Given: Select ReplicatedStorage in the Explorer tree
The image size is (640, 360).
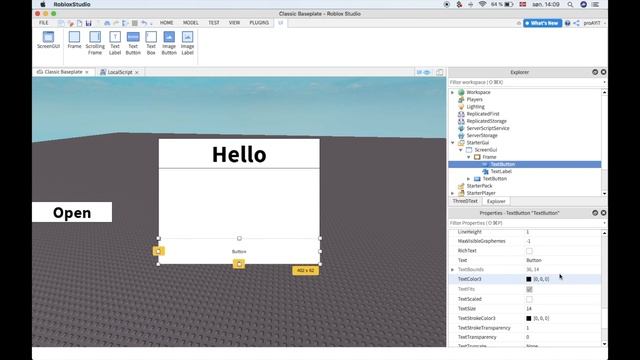Looking at the screenshot, I should (x=487, y=121).
